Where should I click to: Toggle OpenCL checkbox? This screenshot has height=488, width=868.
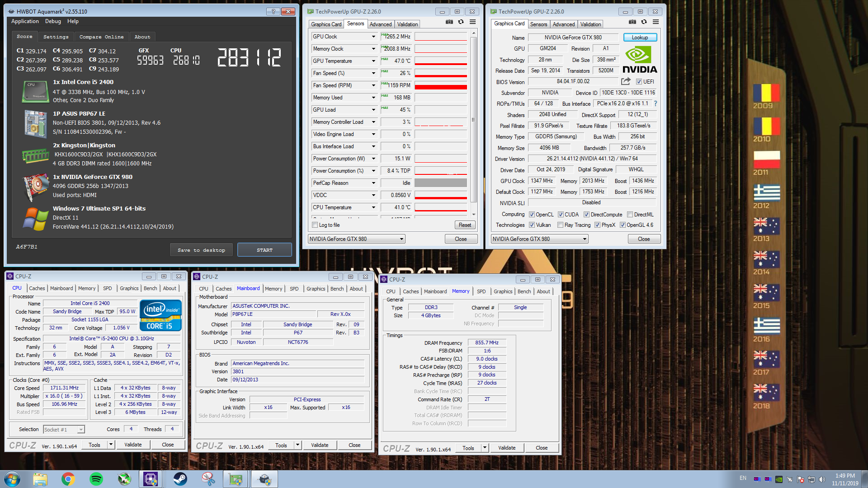(x=532, y=215)
